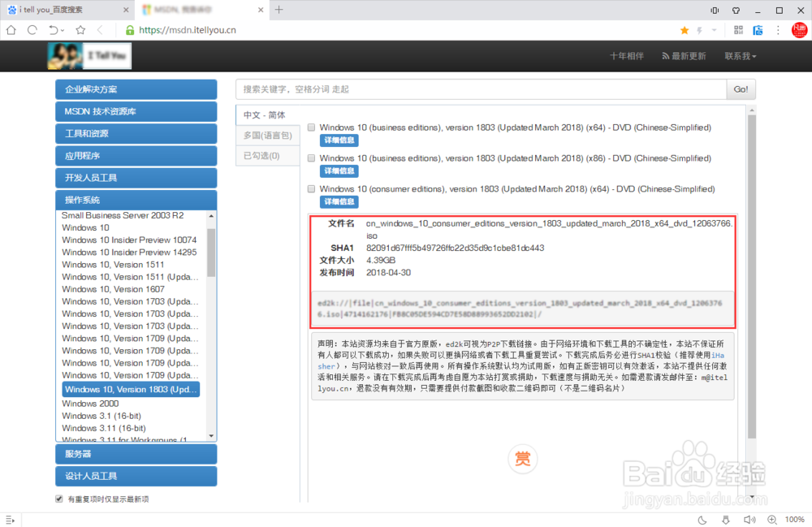Go back with the browser back arrow

(100, 30)
